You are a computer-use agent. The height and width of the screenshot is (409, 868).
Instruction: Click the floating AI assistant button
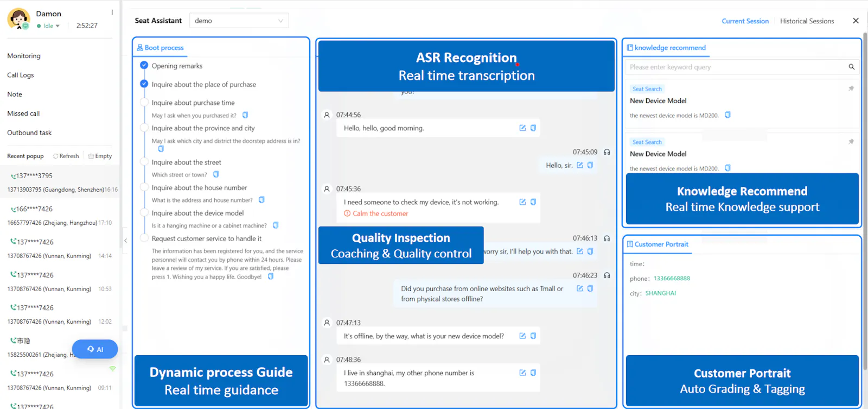pos(95,349)
